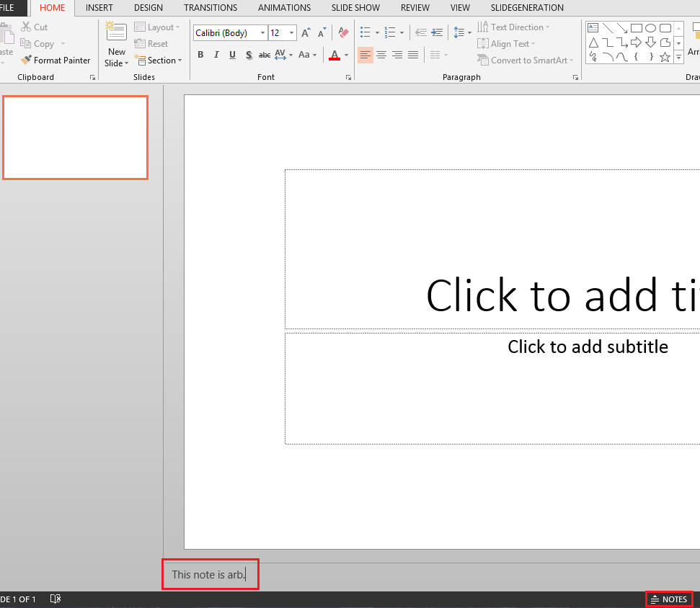The image size is (700, 608).
Task: Pick the arrow line shape
Action: coord(622,28)
